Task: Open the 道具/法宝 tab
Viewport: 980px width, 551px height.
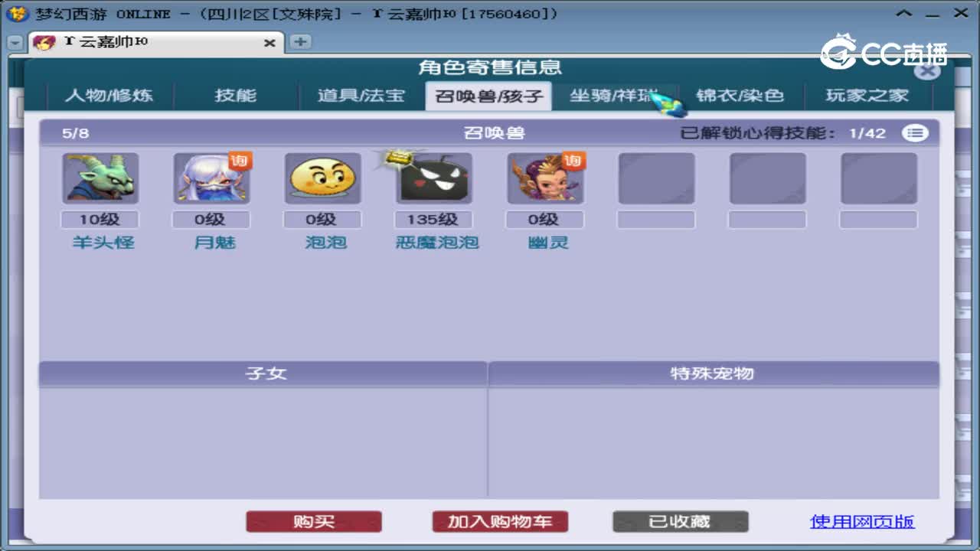Action: tap(361, 96)
